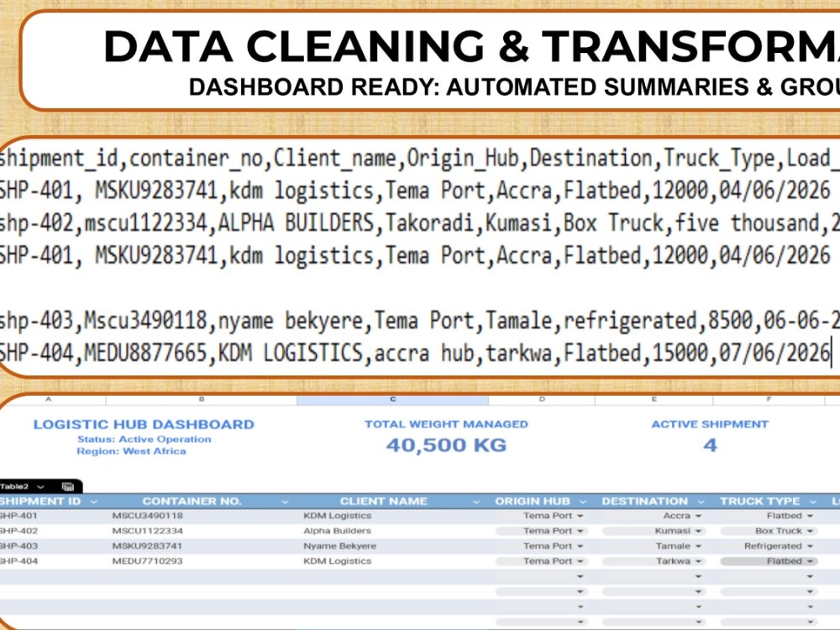
Task: Open the Tema Port dropdown in SHP-403 row
Action: [x=580, y=547]
